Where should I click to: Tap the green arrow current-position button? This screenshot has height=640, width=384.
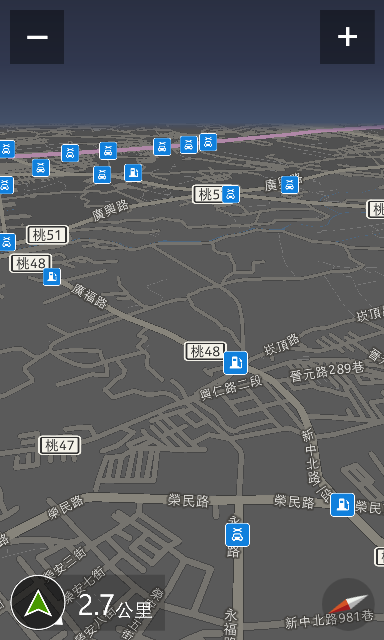38,602
